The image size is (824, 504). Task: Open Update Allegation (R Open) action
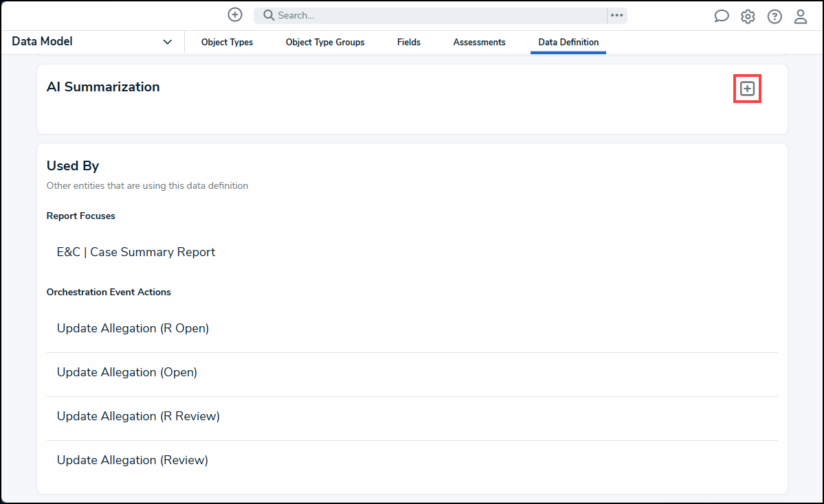click(x=133, y=328)
